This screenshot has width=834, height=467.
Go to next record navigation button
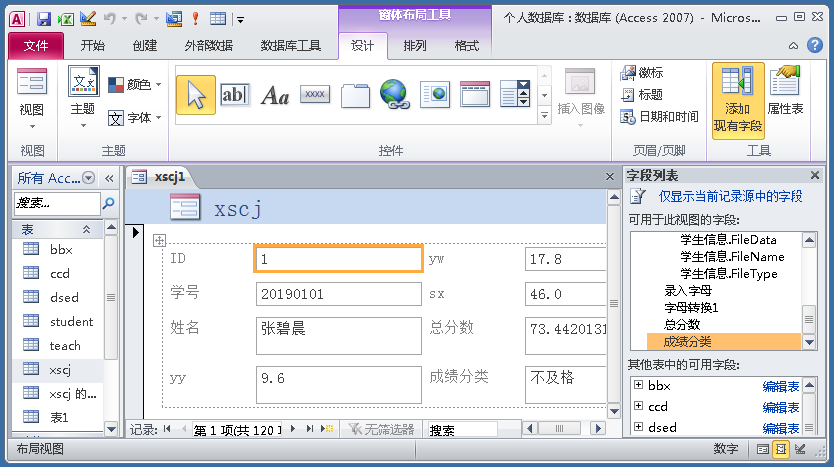tap(293, 429)
